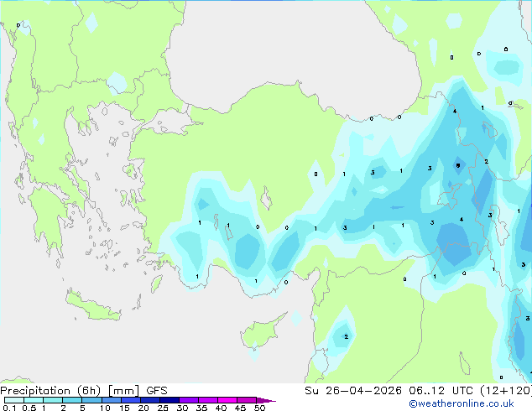Click the 25–30 mm navy legend swatch
This screenshot has height=411, width=532.
(x=169, y=400)
